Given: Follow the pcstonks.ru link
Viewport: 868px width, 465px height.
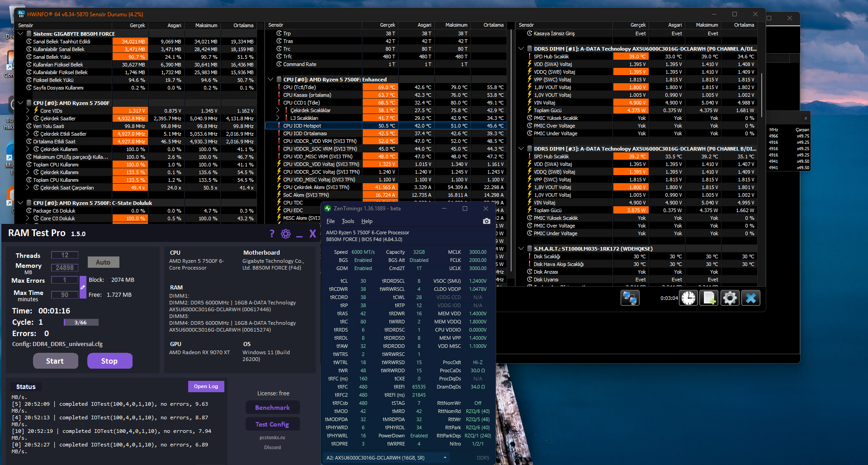Looking at the screenshot, I should click(272, 437).
